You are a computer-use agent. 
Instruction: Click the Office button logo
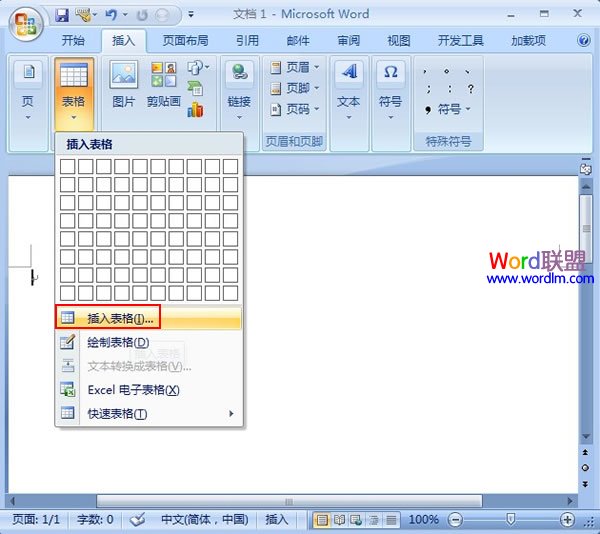(x=26, y=24)
